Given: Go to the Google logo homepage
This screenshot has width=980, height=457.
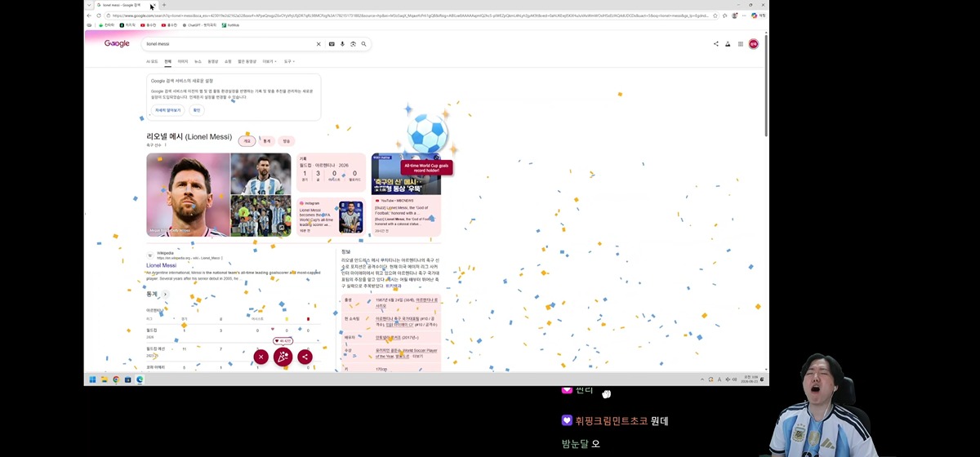Looking at the screenshot, I should tap(117, 44).
